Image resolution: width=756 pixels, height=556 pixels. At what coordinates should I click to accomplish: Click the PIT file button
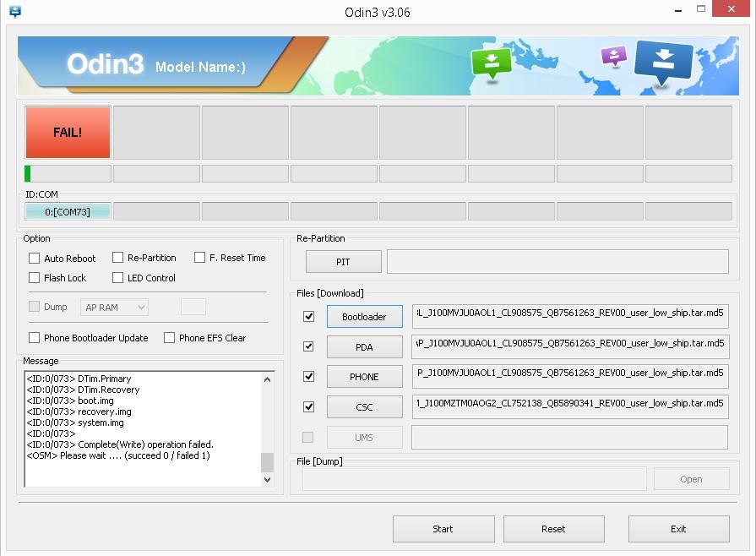tap(343, 262)
